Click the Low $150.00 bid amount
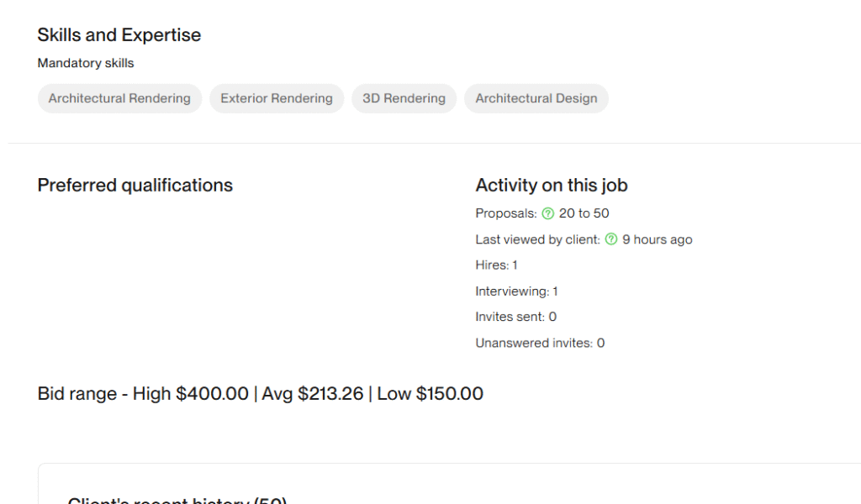 click(x=430, y=394)
